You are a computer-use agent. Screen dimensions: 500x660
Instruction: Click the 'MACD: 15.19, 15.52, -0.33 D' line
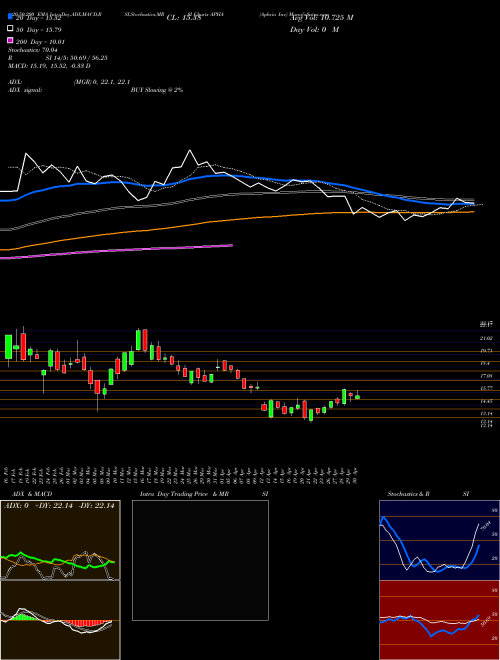(49, 66)
